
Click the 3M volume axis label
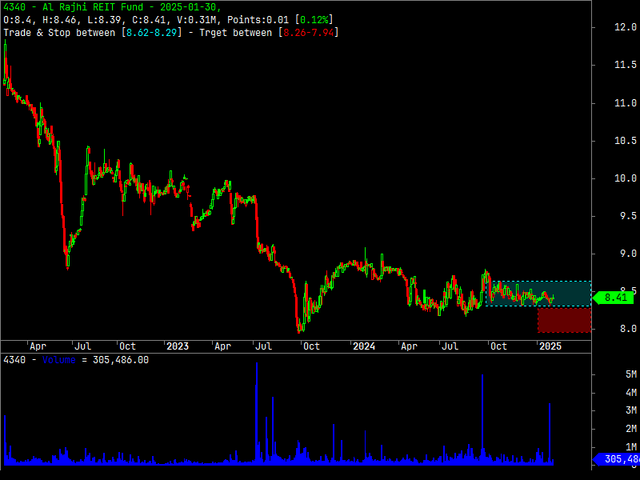click(631, 411)
